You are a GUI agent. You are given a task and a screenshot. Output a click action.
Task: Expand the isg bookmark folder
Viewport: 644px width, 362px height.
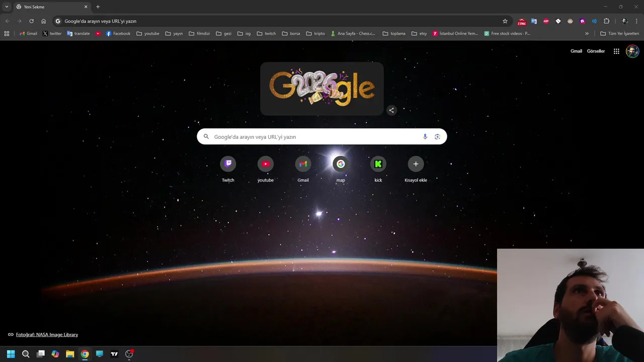244,34
